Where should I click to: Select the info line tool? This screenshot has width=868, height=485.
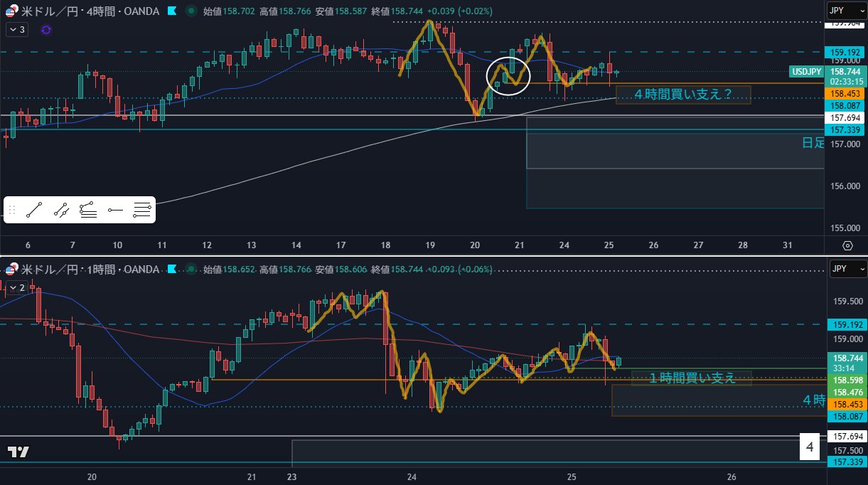[x=61, y=210]
